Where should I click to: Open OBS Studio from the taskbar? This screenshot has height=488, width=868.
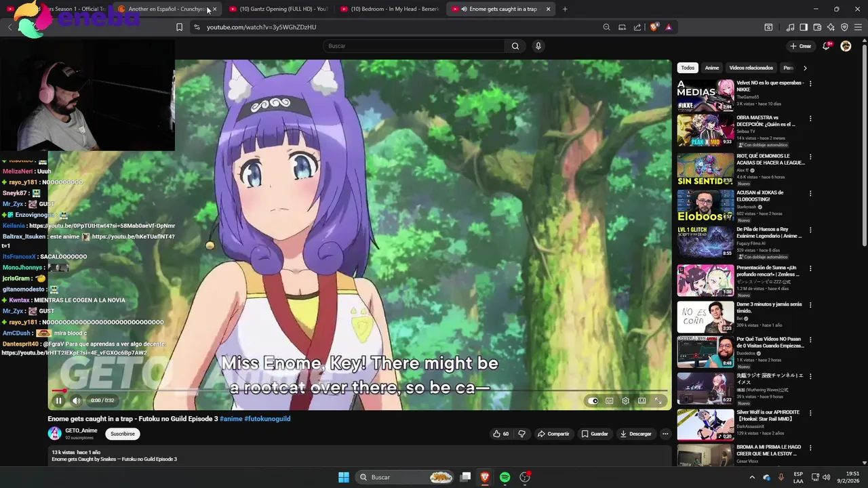525,477
